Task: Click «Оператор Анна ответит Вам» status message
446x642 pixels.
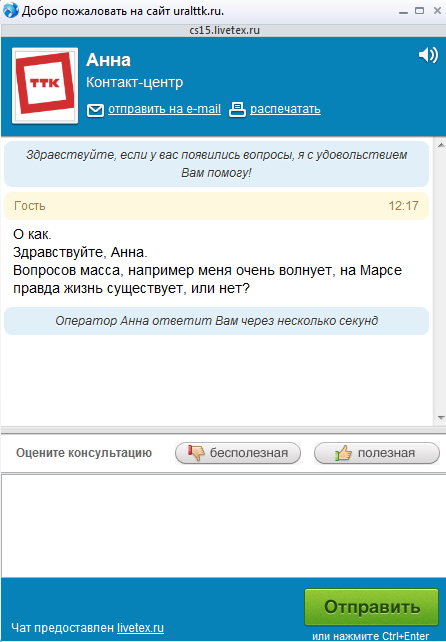Action: click(216, 321)
